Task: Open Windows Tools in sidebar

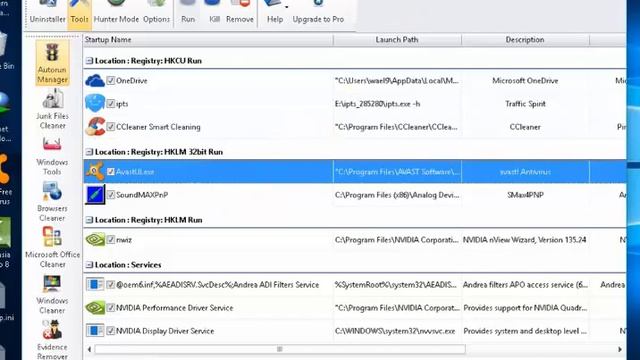Action: (52, 156)
